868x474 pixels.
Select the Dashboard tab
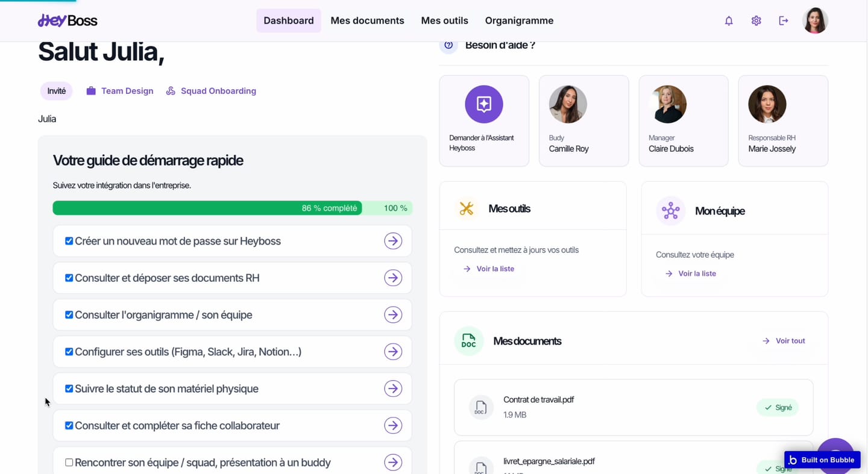click(289, 20)
